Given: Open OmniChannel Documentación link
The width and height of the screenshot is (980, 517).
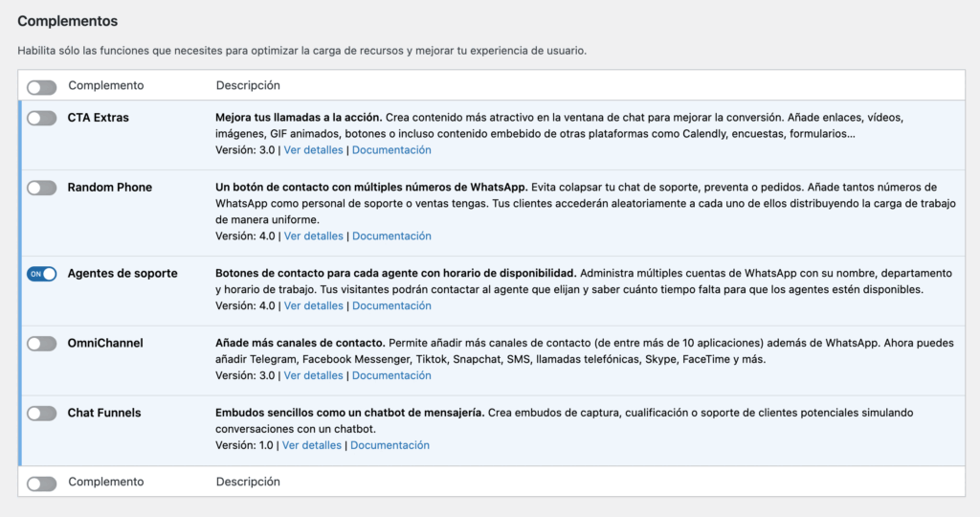Looking at the screenshot, I should [391, 376].
